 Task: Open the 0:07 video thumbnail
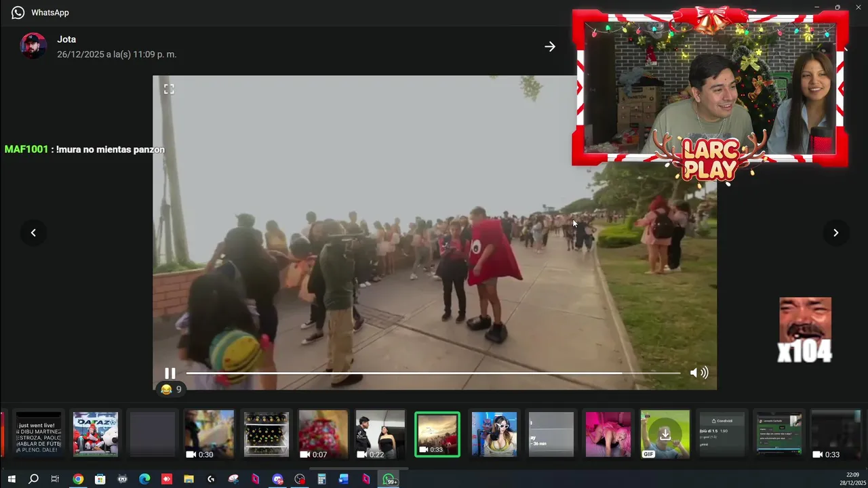pyautogui.click(x=323, y=434)
